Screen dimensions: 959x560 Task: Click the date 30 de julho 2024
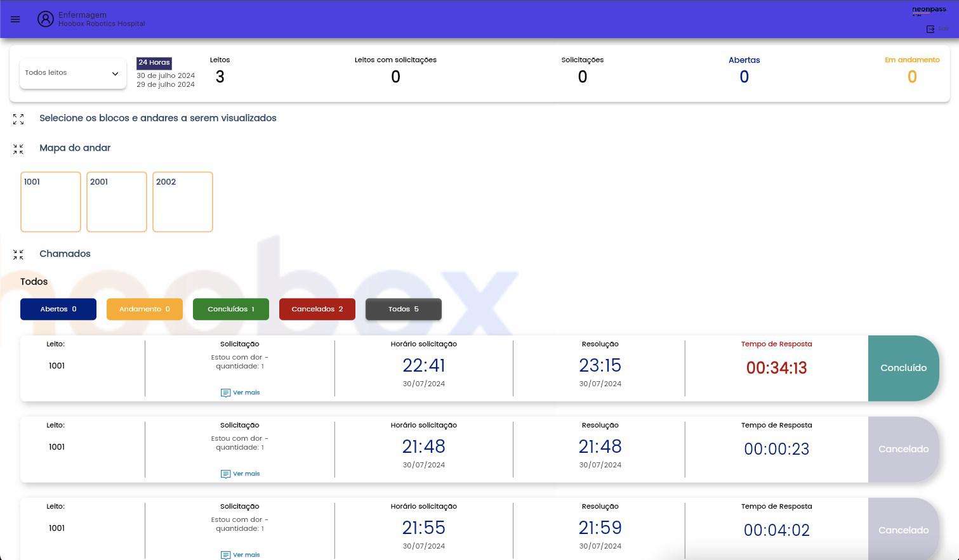pos(166,75)
